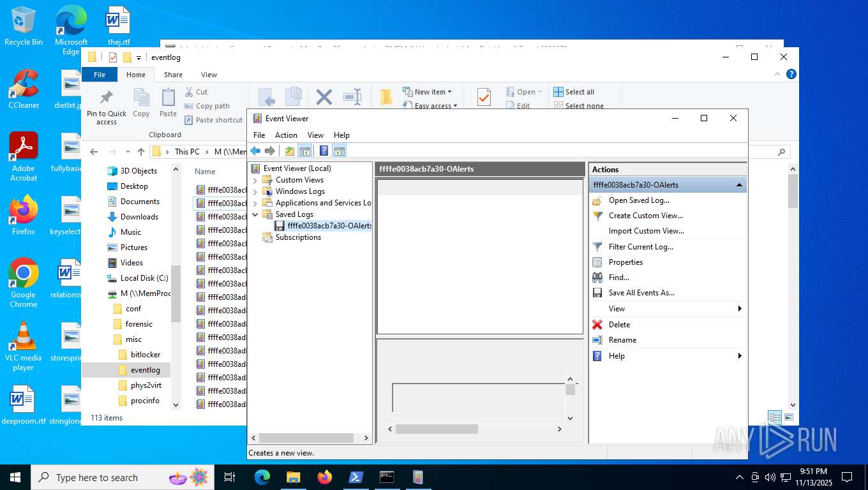Click Import Custom View... action

[647, 231]
